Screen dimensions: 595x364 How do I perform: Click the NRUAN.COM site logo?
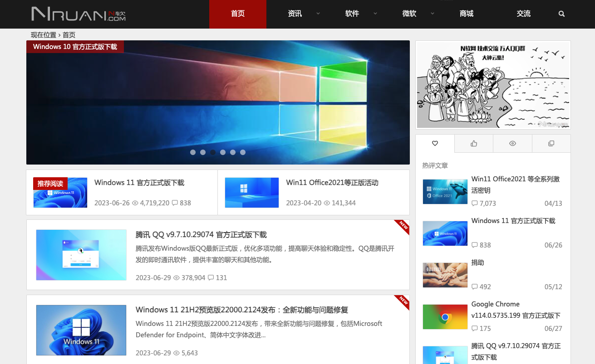click(x=79, y=14)
